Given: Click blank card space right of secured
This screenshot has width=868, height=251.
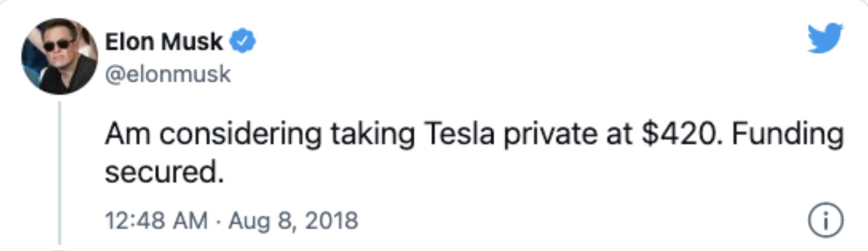Looking at the screenshot, I should click(x=516, y=172).
